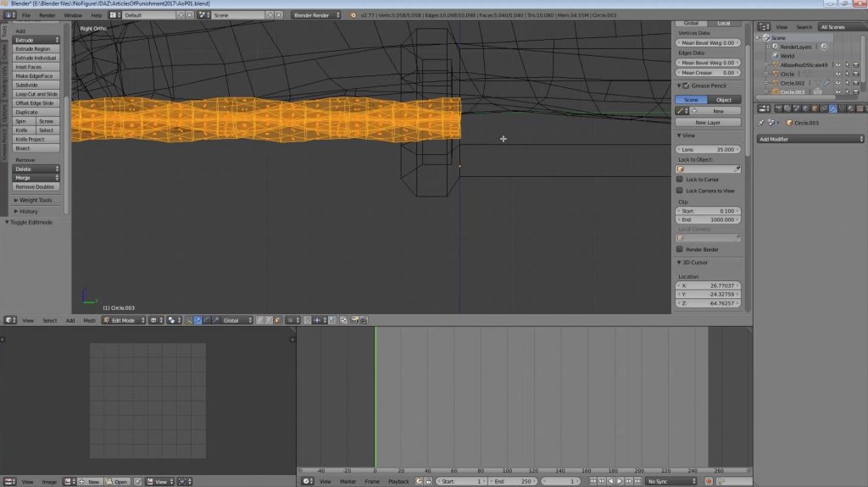This screenshot has width=868, height=487.
Task: Click the Lens value slider field
Action: (707, 148)
